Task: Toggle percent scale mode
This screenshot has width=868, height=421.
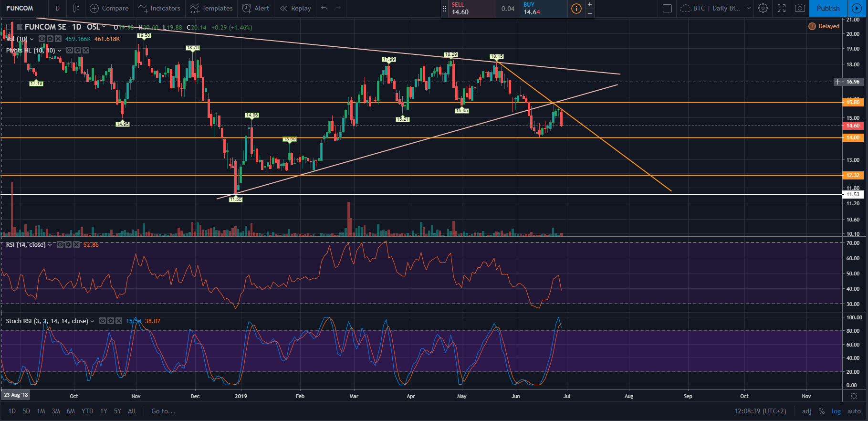Action: 822,411
